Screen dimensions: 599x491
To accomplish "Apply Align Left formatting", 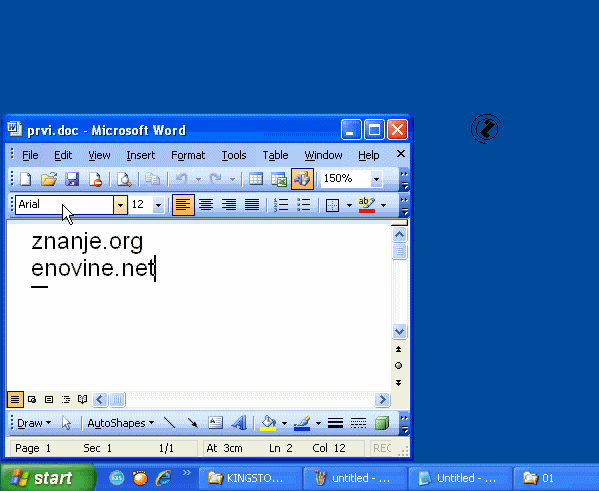I will click(x=183, y=205).
